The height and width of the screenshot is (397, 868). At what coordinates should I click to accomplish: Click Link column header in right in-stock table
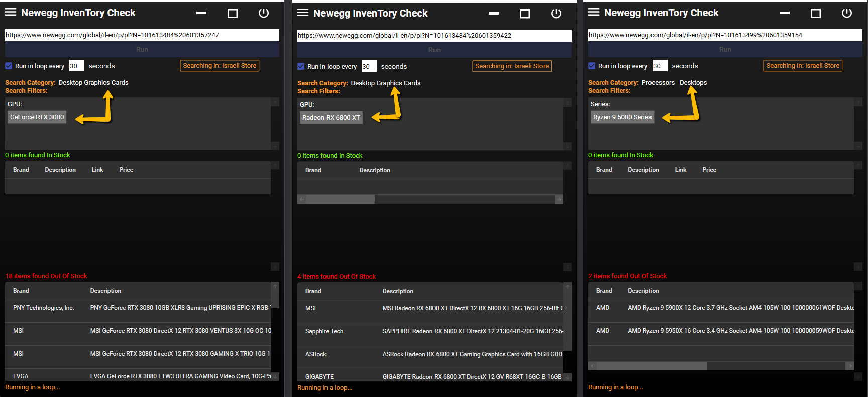(x=681, y=170)
